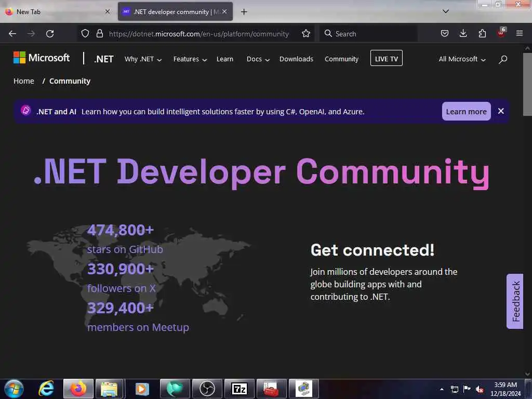
Task: Open the Extensions puzzle icon
Action: [482, 34]
